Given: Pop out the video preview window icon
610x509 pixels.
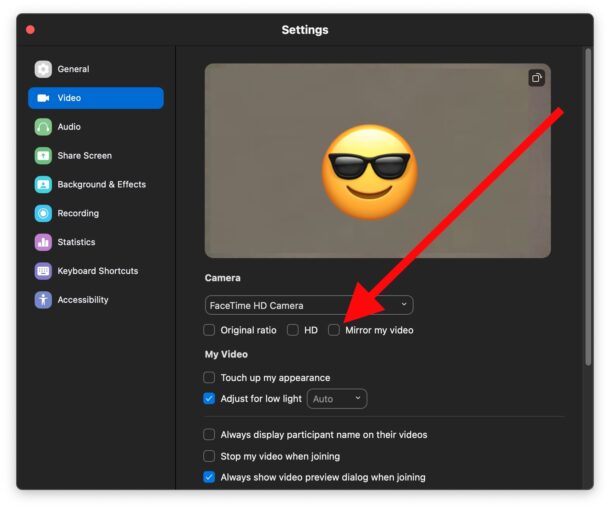Looking at the screenshot, I should point(536,78).
